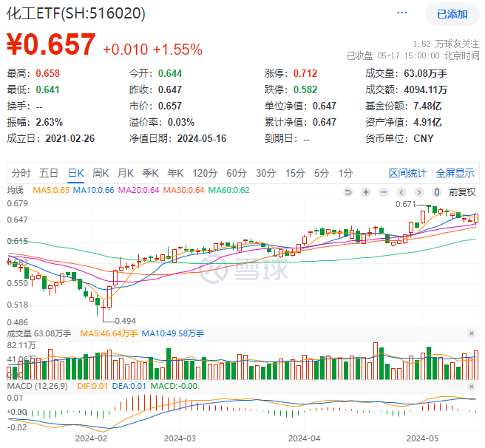Select the 季K chart tab

click(150, 173)
